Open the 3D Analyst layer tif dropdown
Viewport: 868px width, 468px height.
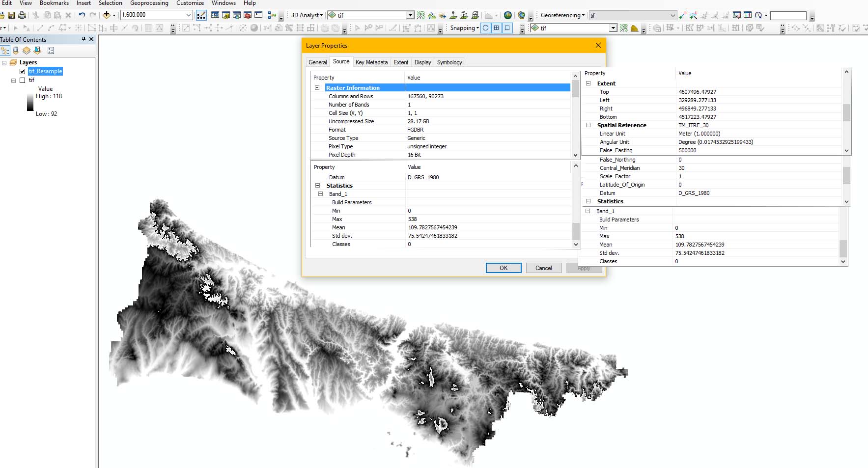[x=411, y=15]
